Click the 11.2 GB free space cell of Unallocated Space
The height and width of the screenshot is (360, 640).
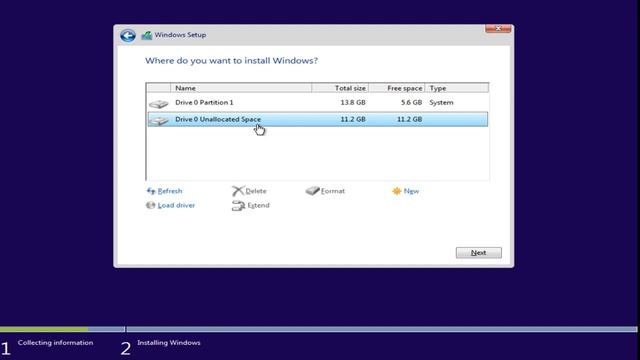coord(409,119)
